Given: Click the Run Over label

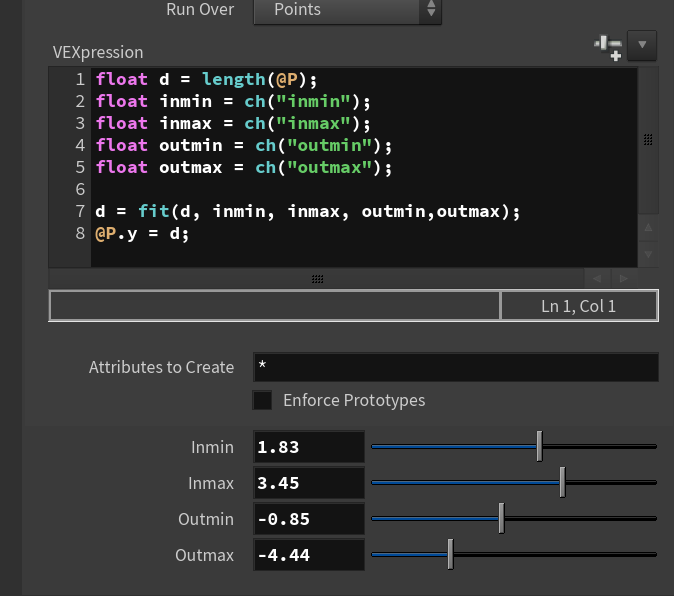Looking at the screenshot, I should [x=200, y=9].
